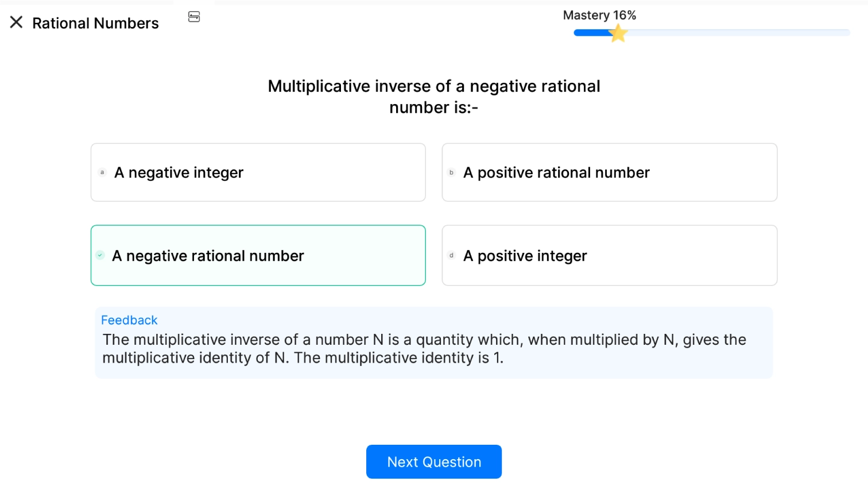Close the Rational Numbers quiz with X
This screenshot has height=489, width=868.
(17, 22)
